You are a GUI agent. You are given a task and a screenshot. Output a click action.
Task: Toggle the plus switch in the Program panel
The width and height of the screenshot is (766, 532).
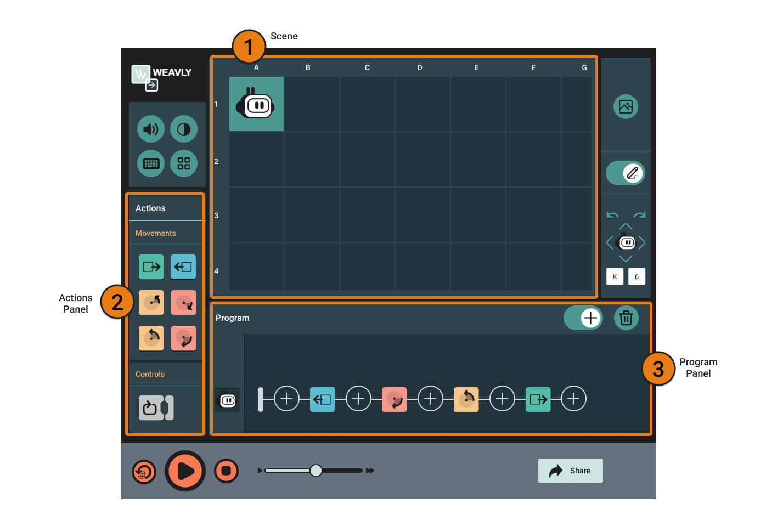click(583, 318)
